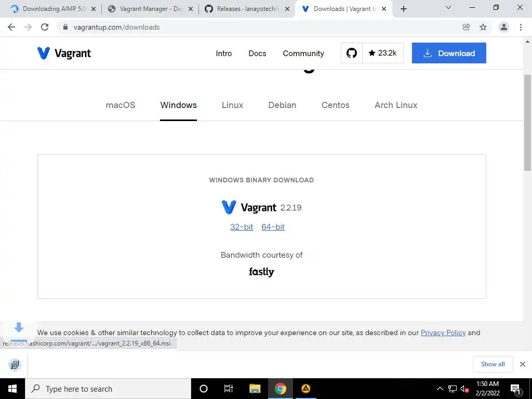The image size is (532, 399).
Task: Open File Explorer from the taskbar
Action: pyautogui.click(x=255, y=389)
